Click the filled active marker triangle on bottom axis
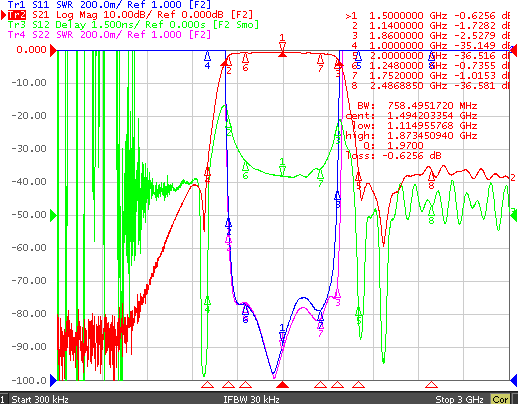 283,385
